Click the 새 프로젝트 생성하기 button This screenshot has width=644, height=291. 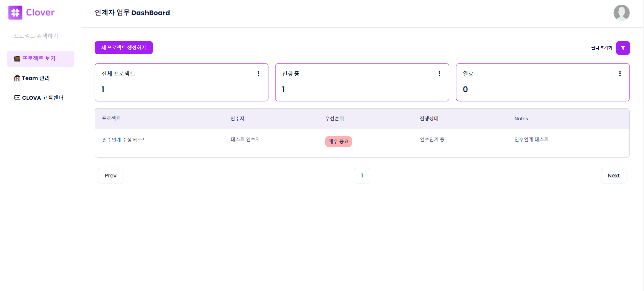click(x=124, y=48)
